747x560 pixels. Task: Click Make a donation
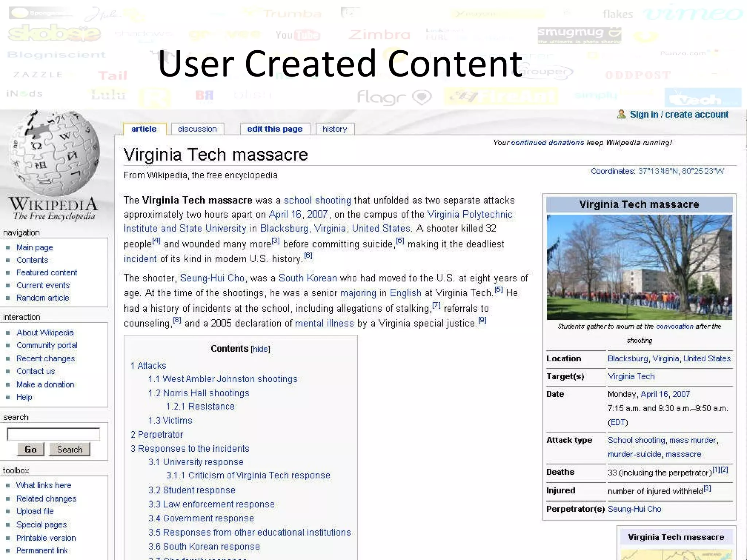[45, 384]
